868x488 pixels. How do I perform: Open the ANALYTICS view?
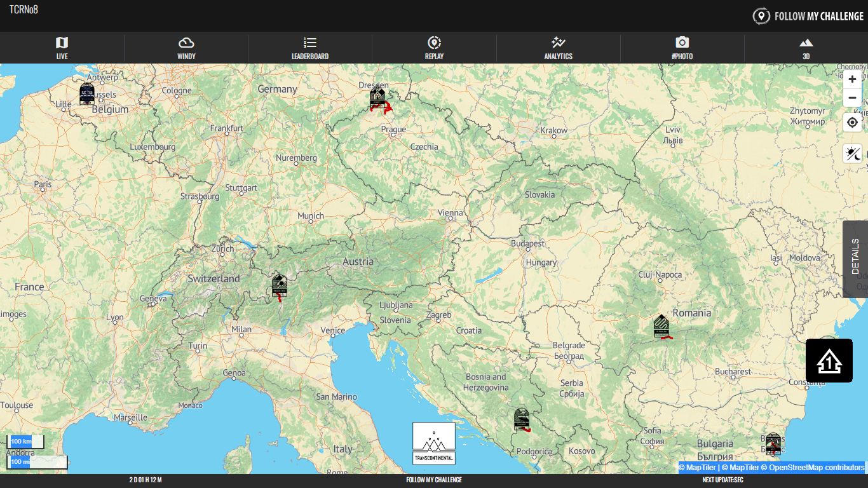[x=558, y=48]
